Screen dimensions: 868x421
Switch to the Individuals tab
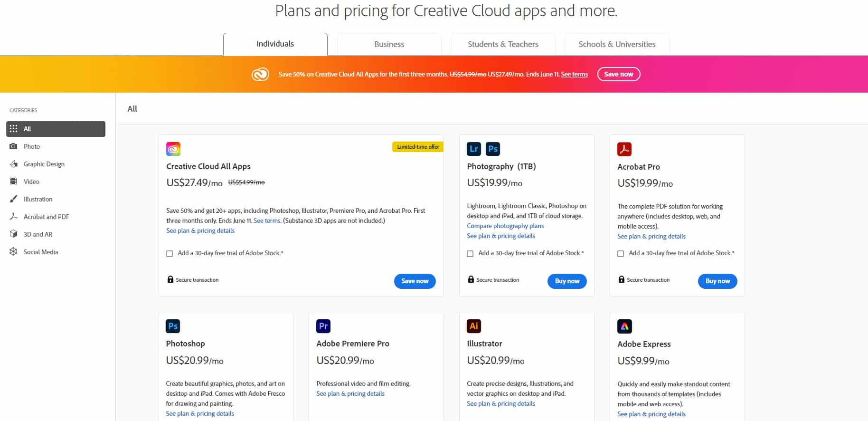point(275,44)
